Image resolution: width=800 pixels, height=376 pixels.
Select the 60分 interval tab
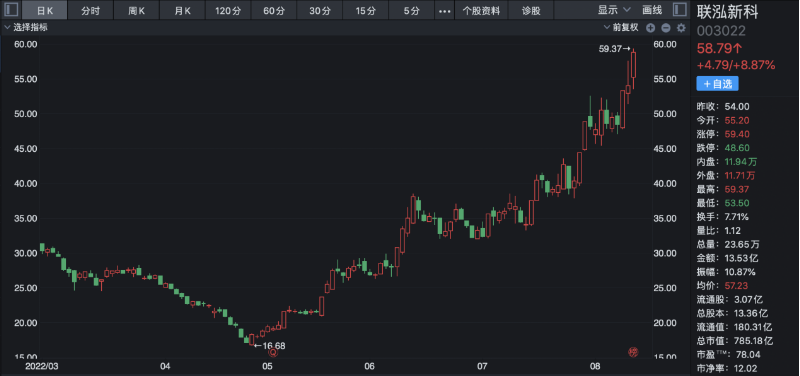[274, 10]
